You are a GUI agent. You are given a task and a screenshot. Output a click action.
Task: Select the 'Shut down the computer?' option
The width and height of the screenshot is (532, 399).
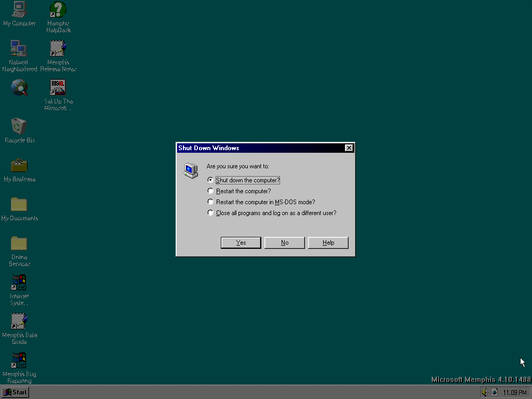210,180
